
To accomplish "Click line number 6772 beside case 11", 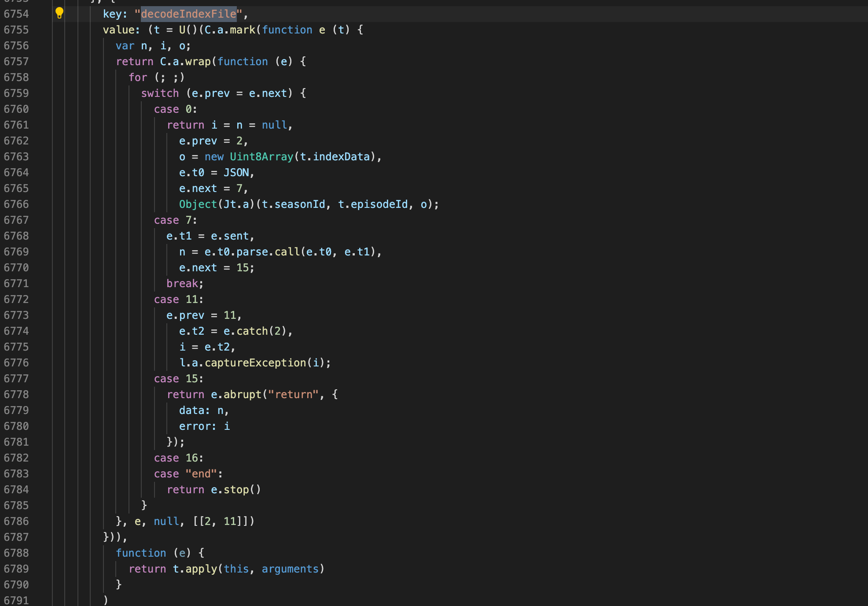I will tap(16, 299).
